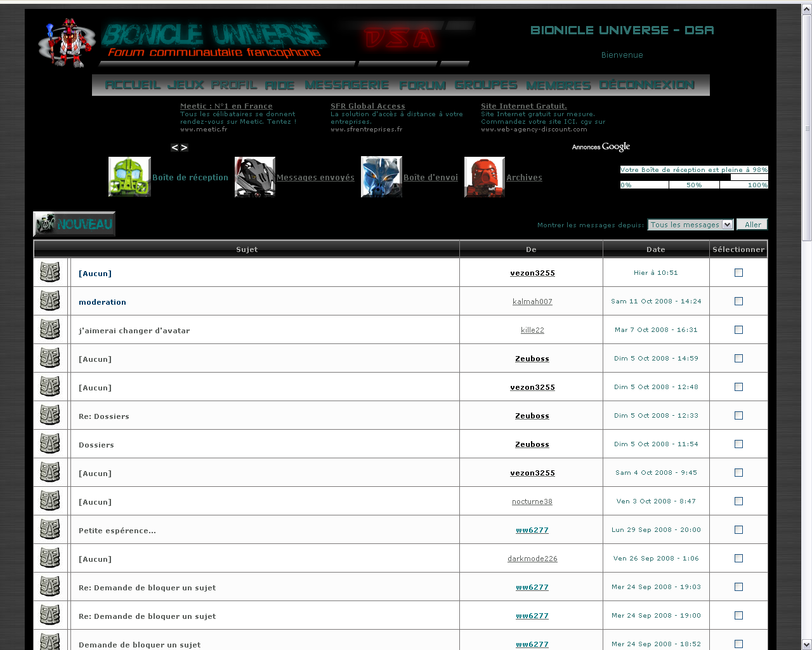The width and height of the screenshot is (812, 650).
Task: Click the message icon beside 'moderation'
Action: point(50,301)
